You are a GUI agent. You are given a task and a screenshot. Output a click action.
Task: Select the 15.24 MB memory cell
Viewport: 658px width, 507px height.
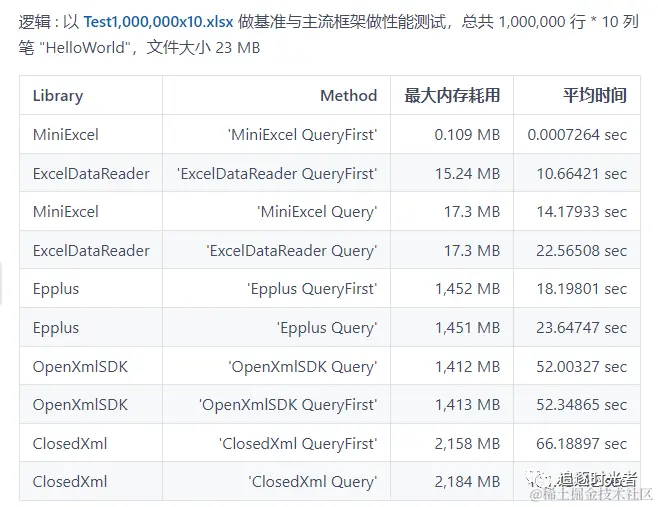452,173
